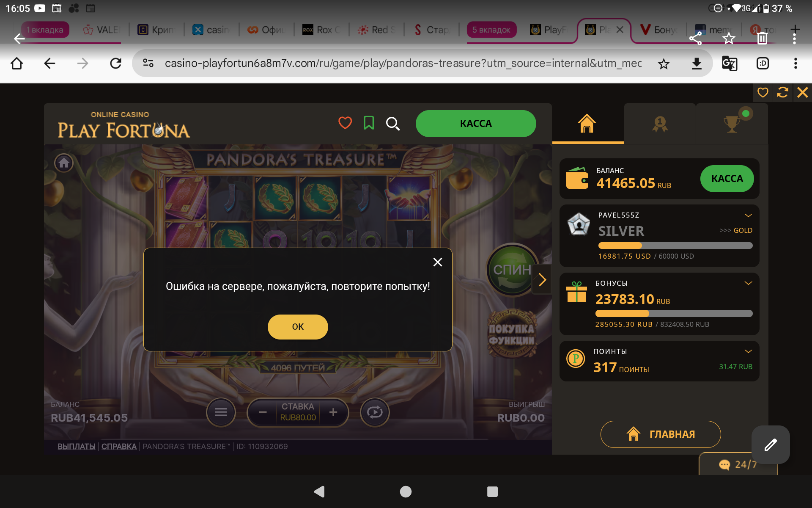Click the Главная button
The image size is (812, 508).
[661, 434]
